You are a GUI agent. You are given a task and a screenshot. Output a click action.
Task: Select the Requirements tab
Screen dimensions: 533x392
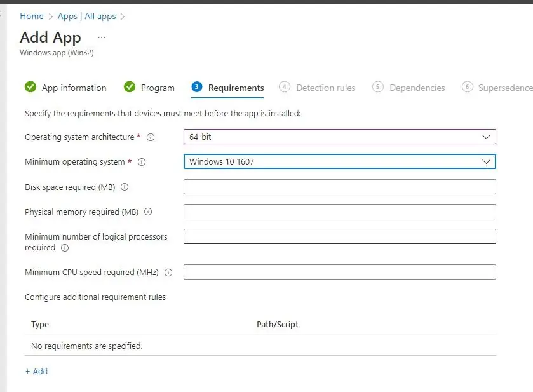click(x=228, y=88)
